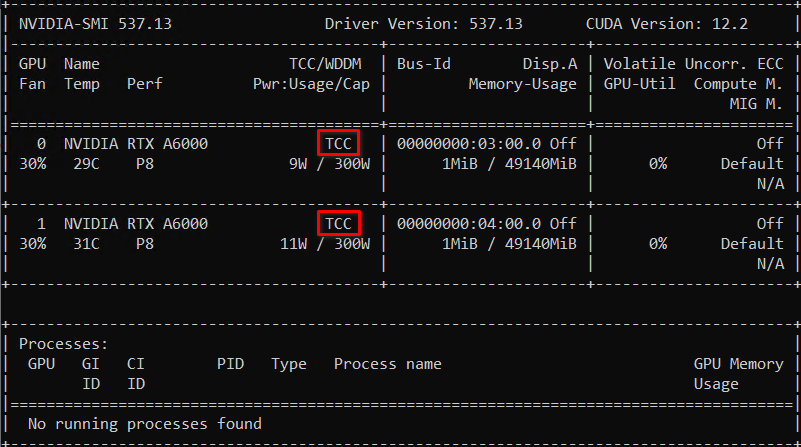Click the 31C temperature value
Viewport: 801px width, 447px height.
coord(86,244)
